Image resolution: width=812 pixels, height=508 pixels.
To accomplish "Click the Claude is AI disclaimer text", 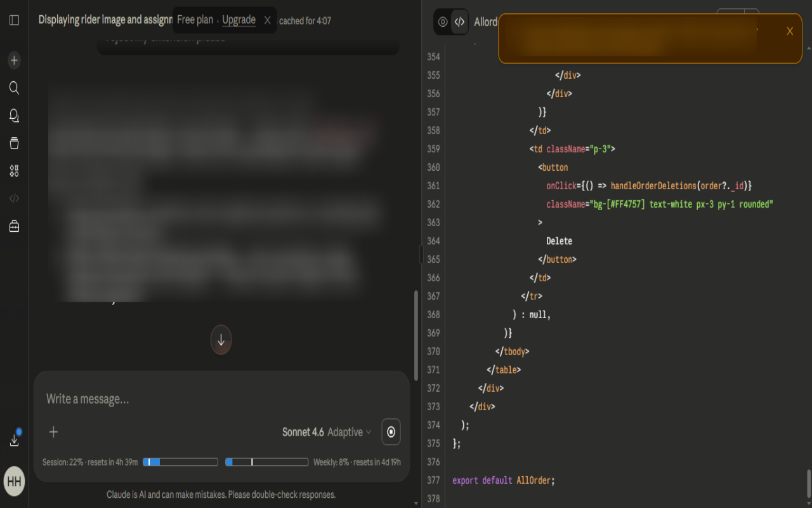I will 221,494.
